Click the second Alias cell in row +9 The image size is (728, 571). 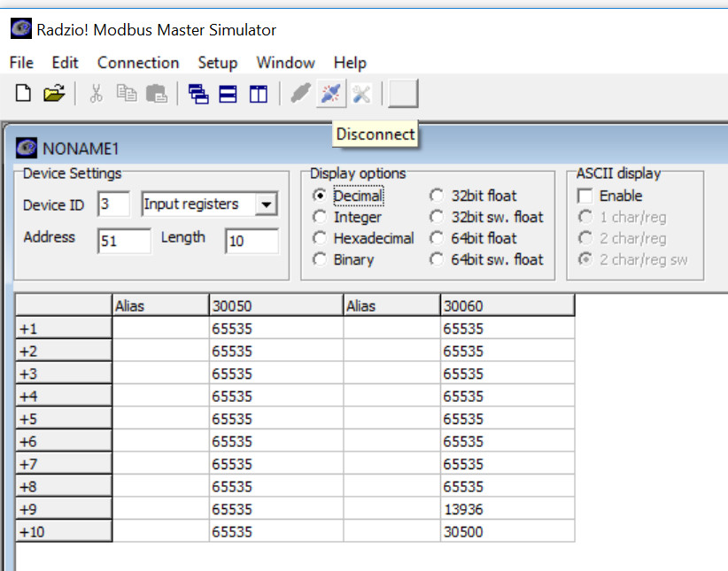click(x=391, y=509)
